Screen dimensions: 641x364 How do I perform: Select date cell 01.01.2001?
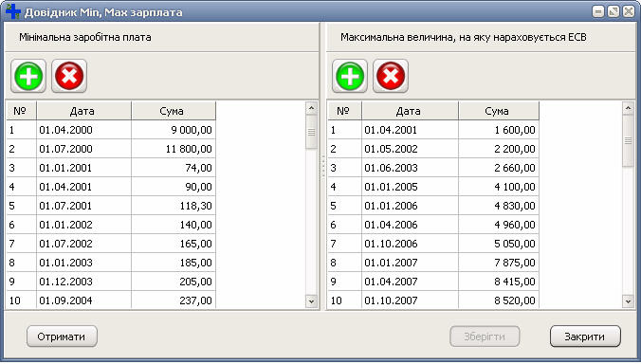pos(83,168)
